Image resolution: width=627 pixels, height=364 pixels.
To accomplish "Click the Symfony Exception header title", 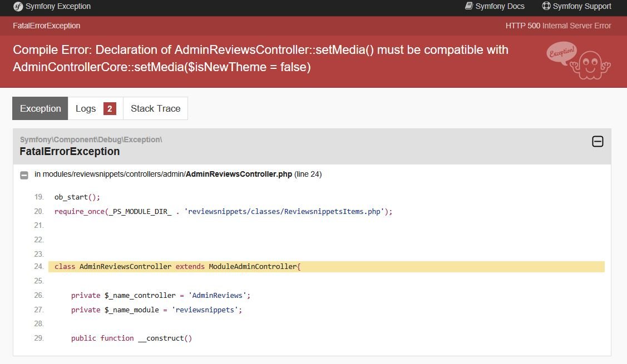I will click(58, 6).
